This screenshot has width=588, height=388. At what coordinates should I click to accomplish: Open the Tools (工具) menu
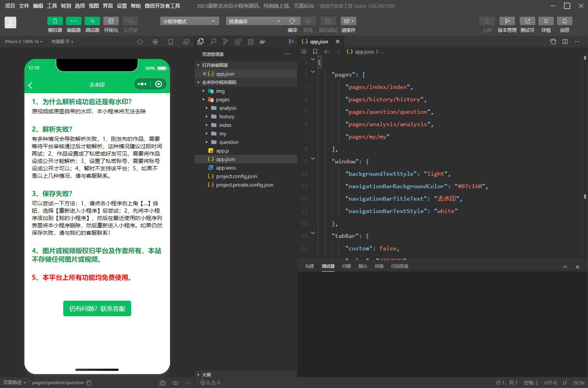(52, 6)
